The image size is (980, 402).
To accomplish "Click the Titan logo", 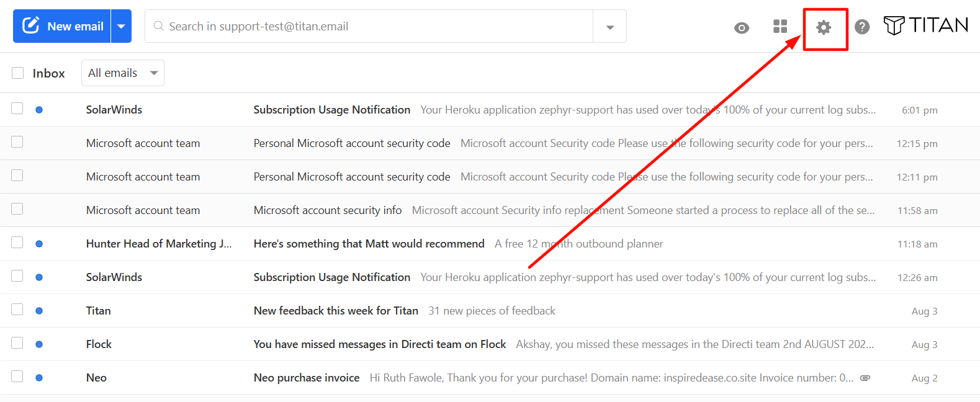I will pos(925,25).
